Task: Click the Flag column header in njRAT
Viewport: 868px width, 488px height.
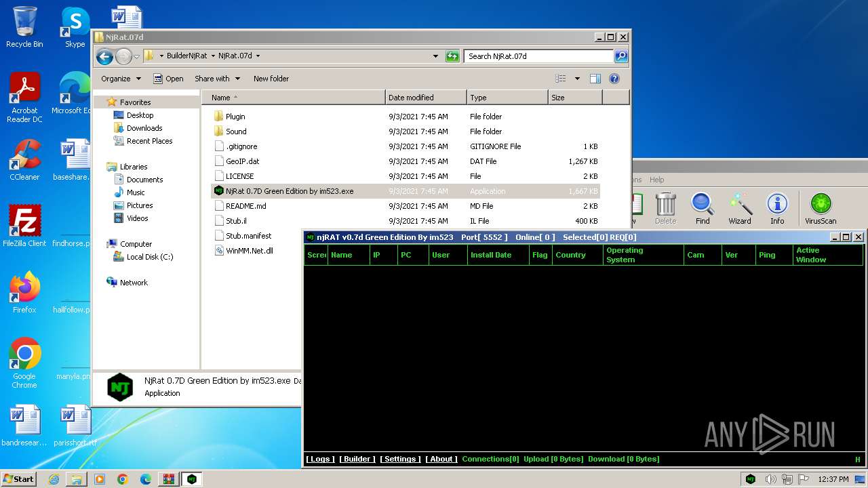Action: point(540,255)
